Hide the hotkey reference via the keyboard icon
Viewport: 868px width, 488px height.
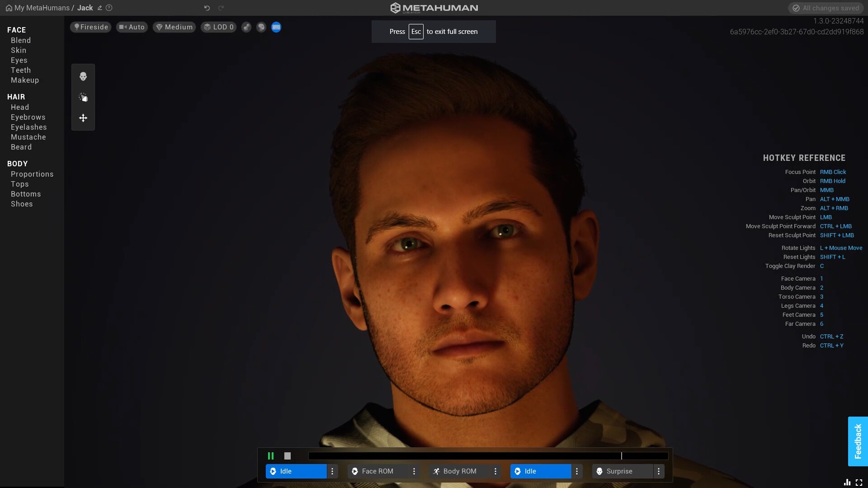pyautogui.click(x=276, y=27)
